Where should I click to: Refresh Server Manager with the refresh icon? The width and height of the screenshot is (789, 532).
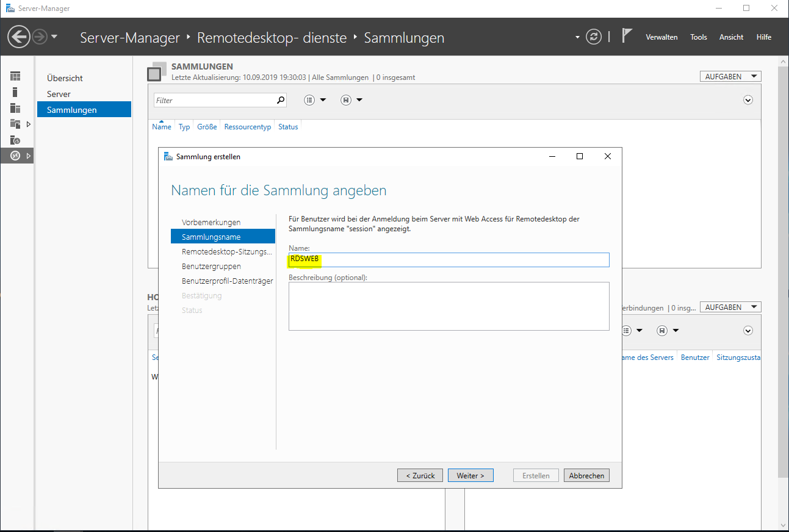tap(594, 37)
